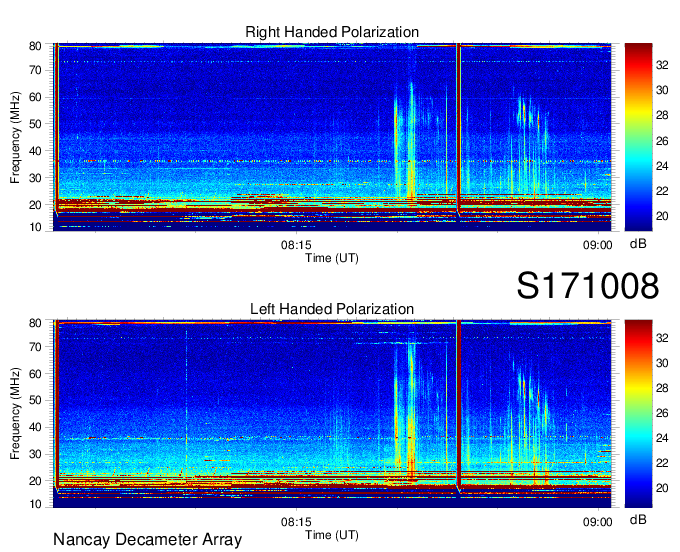Click the "10" frequency tick of Left Handed plot

point(35,504)
